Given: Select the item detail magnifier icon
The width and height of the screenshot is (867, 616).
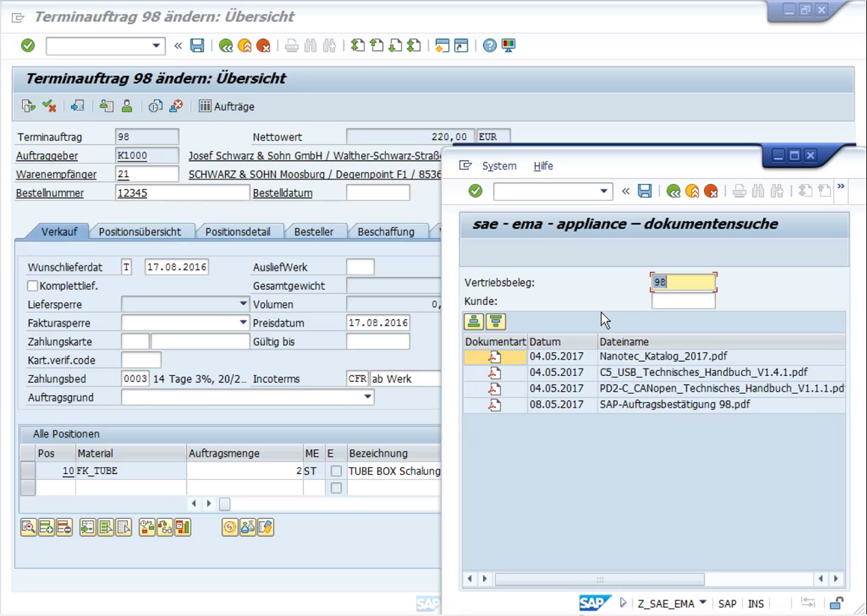Looking at the screenshot, I should pyautogui.click(x=28, y=527).
